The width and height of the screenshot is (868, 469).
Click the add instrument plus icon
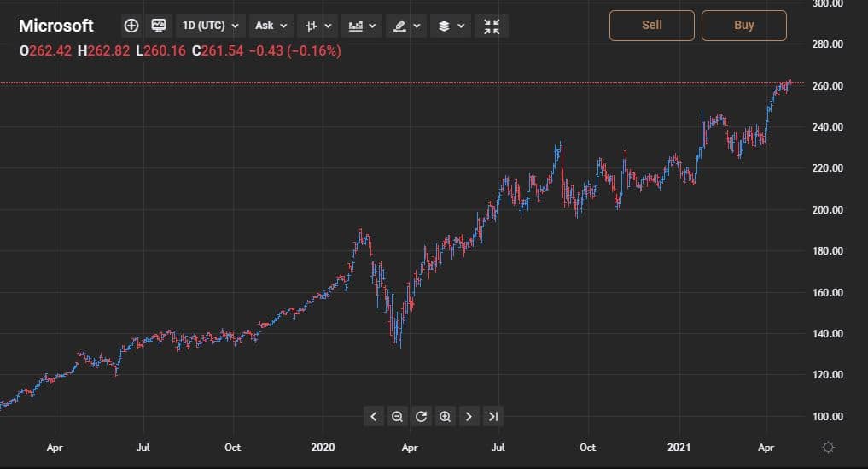131,26
